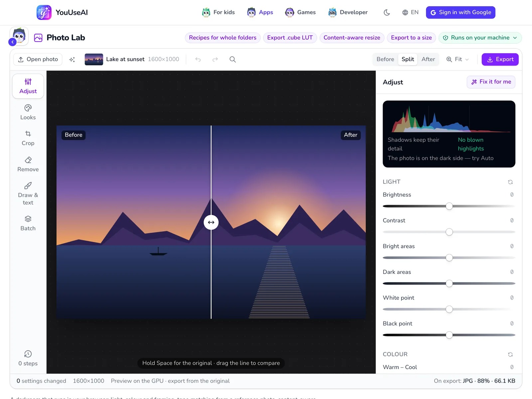The height and width of the screenshot is (399, 532).
Task: Click the undo arrow icon
Action: pos(198,59)
